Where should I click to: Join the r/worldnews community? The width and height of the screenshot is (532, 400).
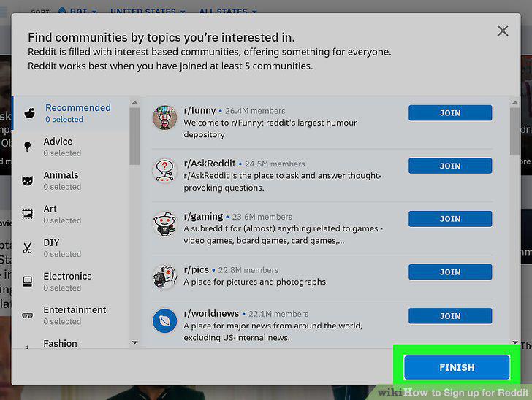tap(450, 316)
